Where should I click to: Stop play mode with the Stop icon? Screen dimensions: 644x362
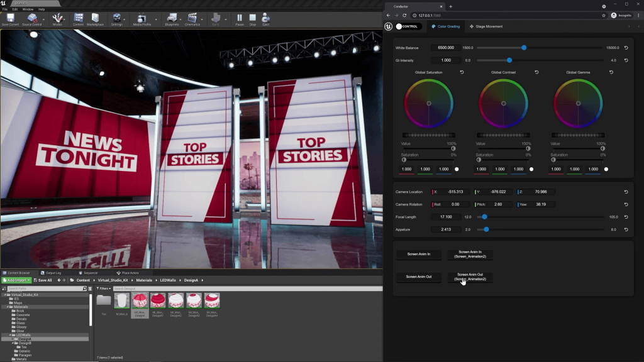(252, 19)
